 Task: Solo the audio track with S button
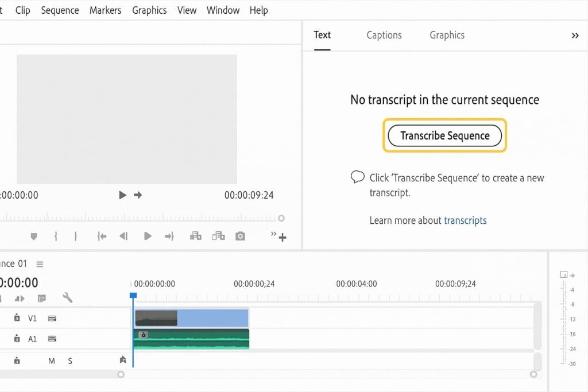point(70,361)
